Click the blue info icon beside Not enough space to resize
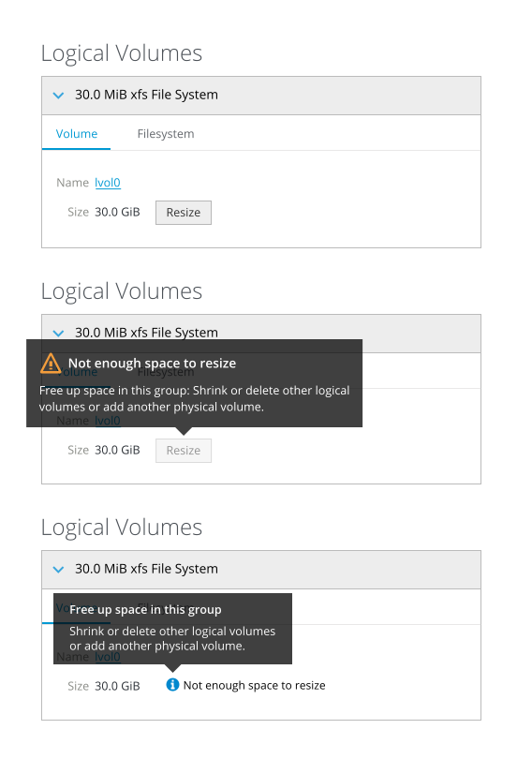 pos(172,684)
